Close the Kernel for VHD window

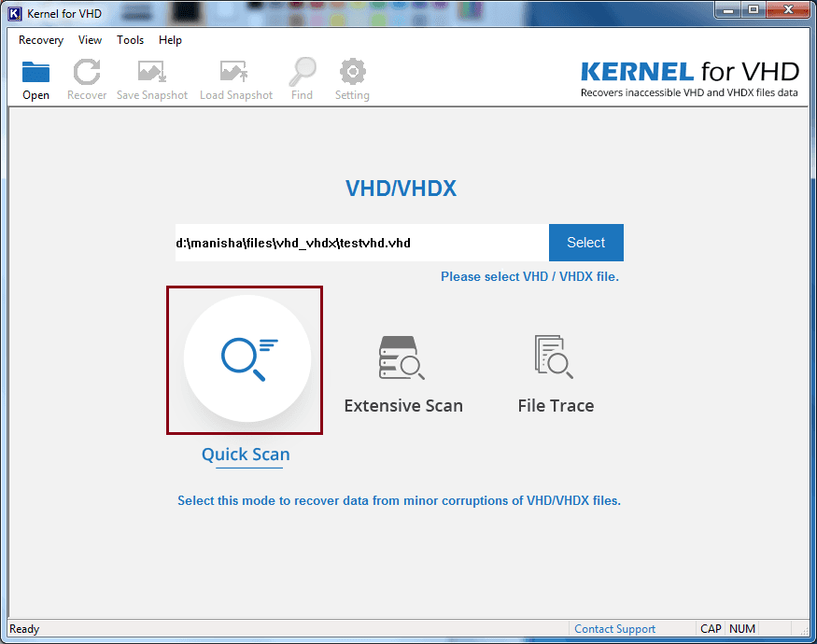[788, 10]
